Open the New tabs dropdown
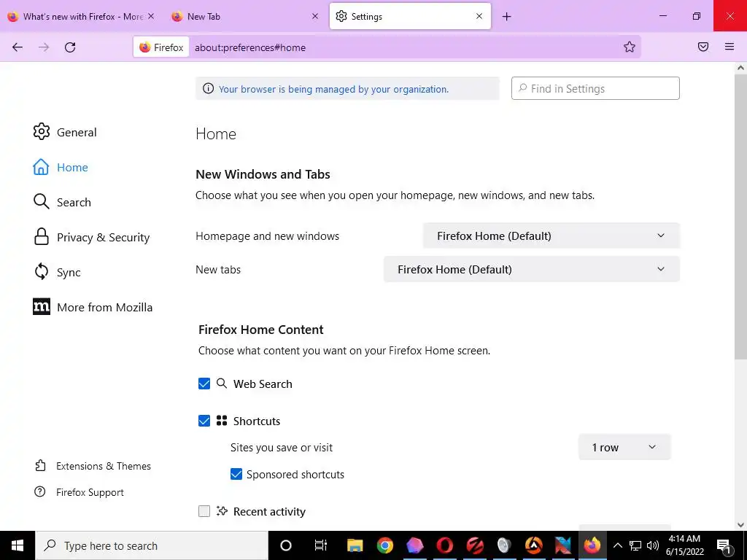 pyautogui.click(x=532, y=269)
